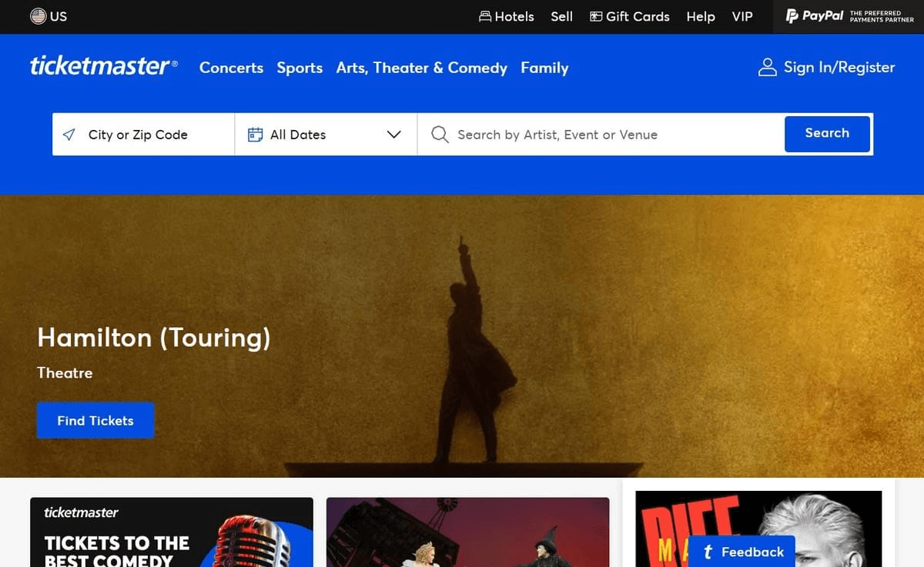Viewport: 924px width, 567px height.
Task: Switch to the Concerts category
Action: point(231,68)
